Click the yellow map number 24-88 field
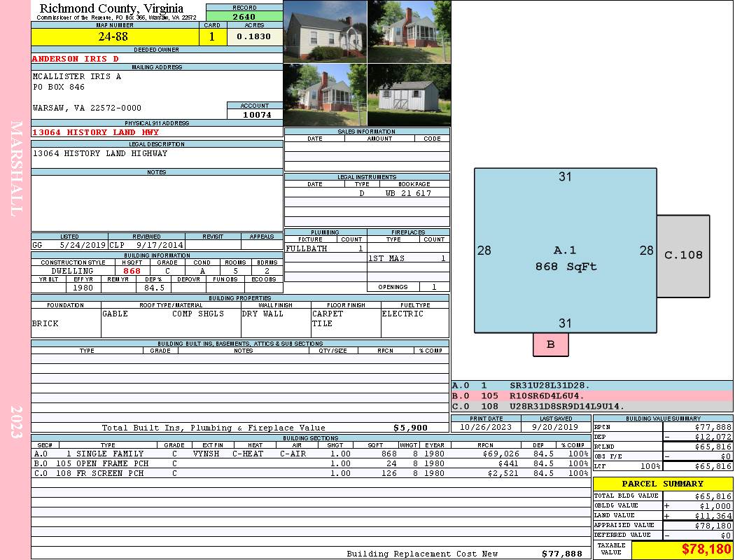 tap(115, 36)
